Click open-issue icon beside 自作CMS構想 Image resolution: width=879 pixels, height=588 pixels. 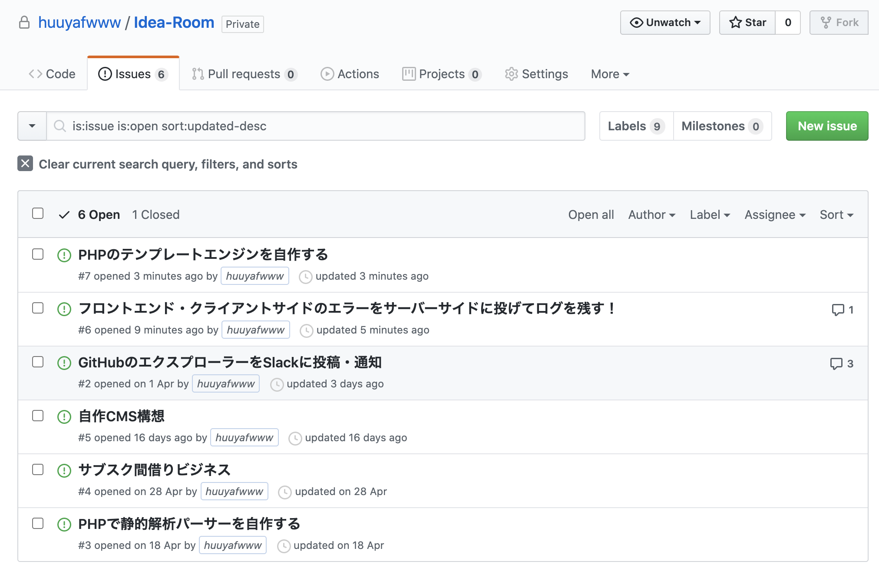click(x=64, y=417)
